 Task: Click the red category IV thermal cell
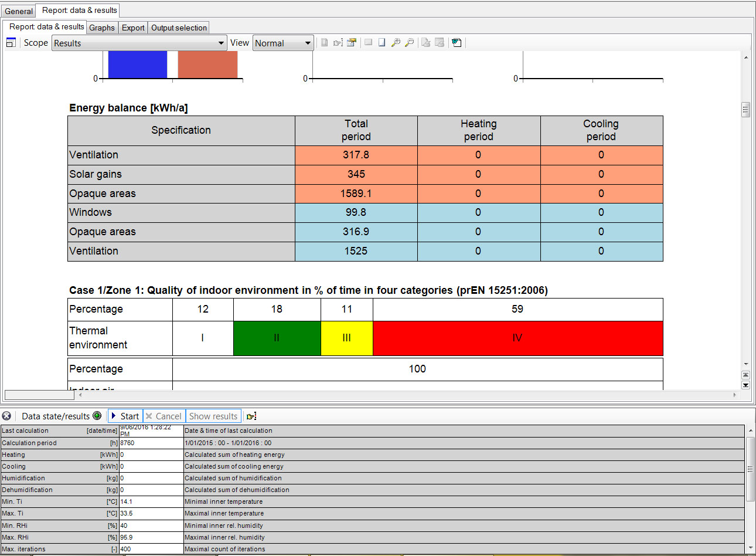[x=517, y=338]
